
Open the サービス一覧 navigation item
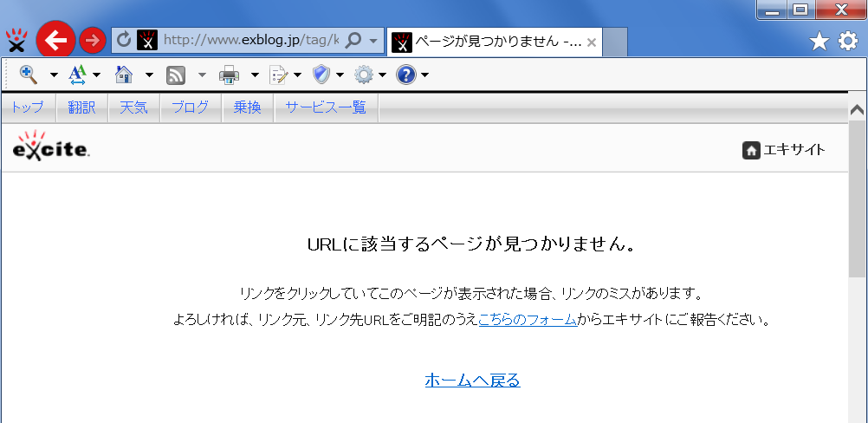point(326,107)
